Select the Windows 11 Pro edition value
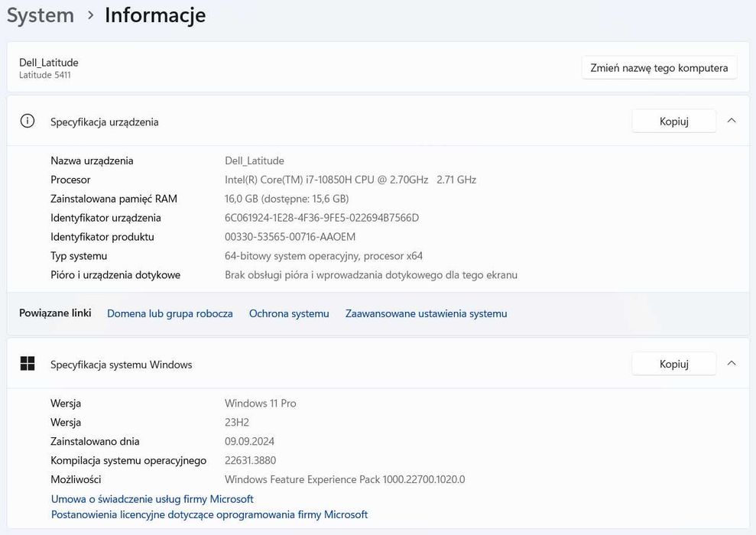Screen dimensions: 756x535 [x=261, y=403]
